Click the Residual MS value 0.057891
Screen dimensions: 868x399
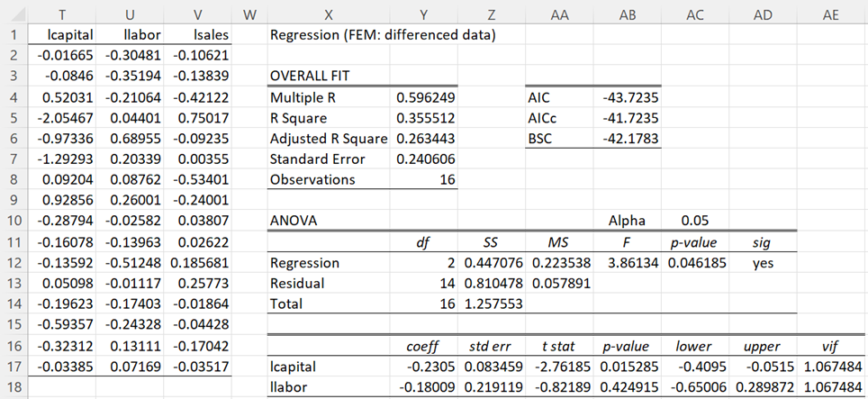click(561, 284)
